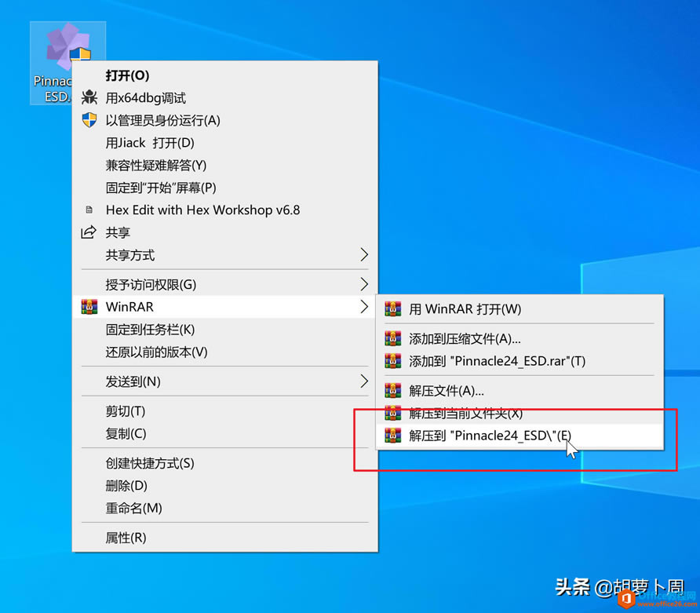Open the 共享方式 menu entry

coord(225,255)
